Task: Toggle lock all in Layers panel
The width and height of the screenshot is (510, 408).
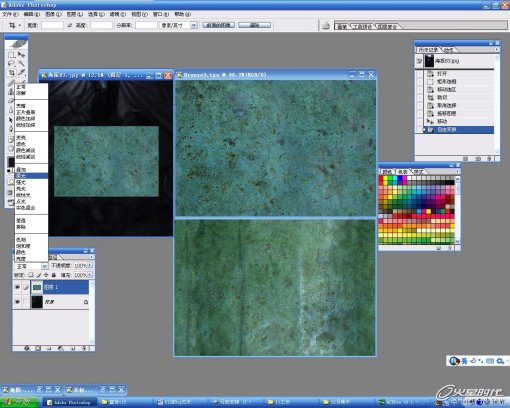Action: pyautogui.click(x=54, y=275)
